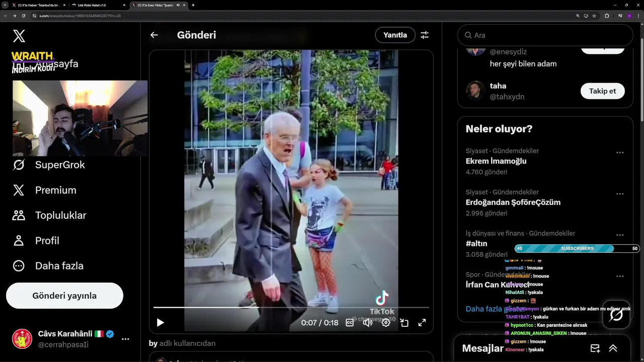This screenshot has height=362, width=644.
Task: Click the Ara search field
Action: [545, 35]
